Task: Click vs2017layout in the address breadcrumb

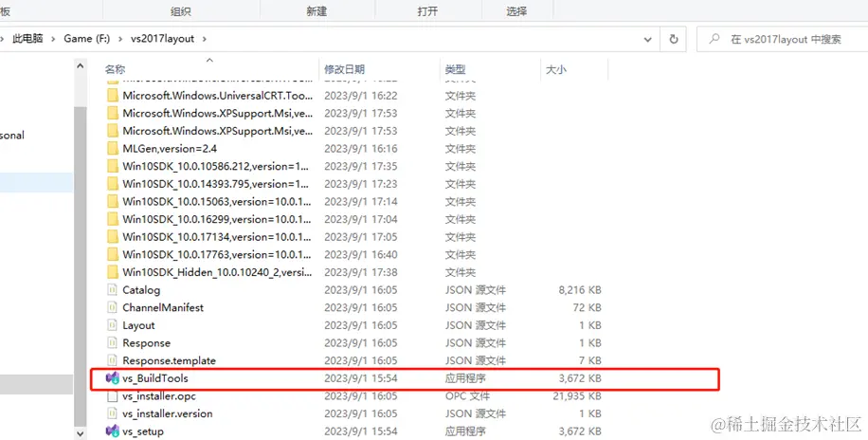Action: coord(162,39)
